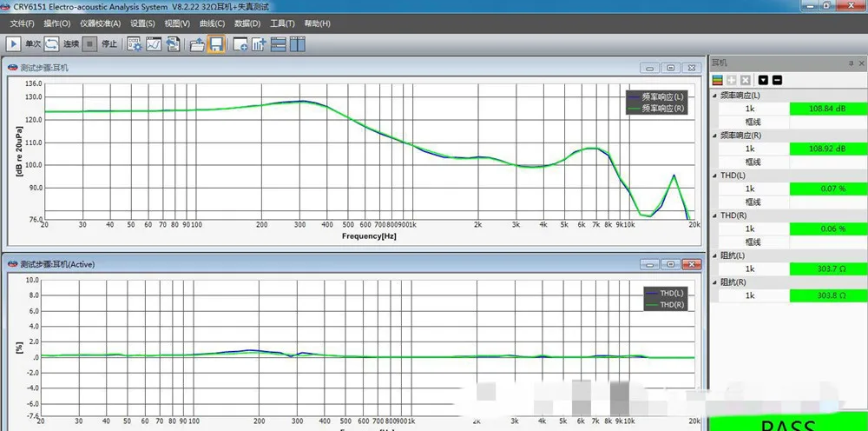This screenshot has width=868, height=431.
Task: Start continuous loop measurement icon
Action: point(52,43)
